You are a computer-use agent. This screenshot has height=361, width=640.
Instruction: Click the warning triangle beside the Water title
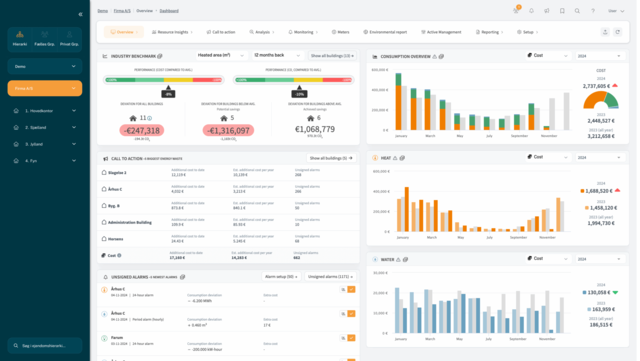click(398, 259)
